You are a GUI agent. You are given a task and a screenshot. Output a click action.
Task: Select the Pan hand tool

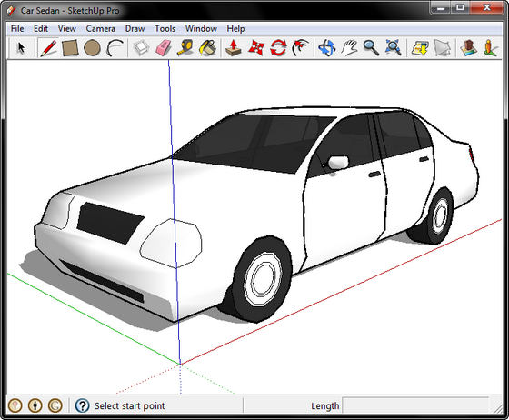point(349,48)
